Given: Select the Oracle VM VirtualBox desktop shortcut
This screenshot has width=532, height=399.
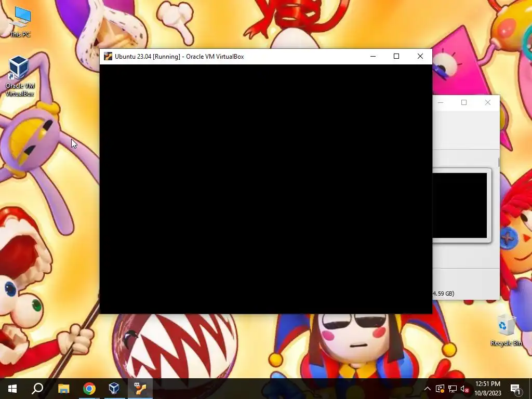Looking at the screenshot, I should (20, 76).
